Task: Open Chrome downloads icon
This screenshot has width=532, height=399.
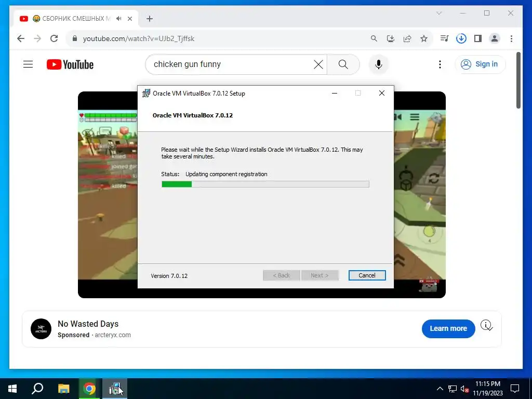Action: tap(461, 38)
